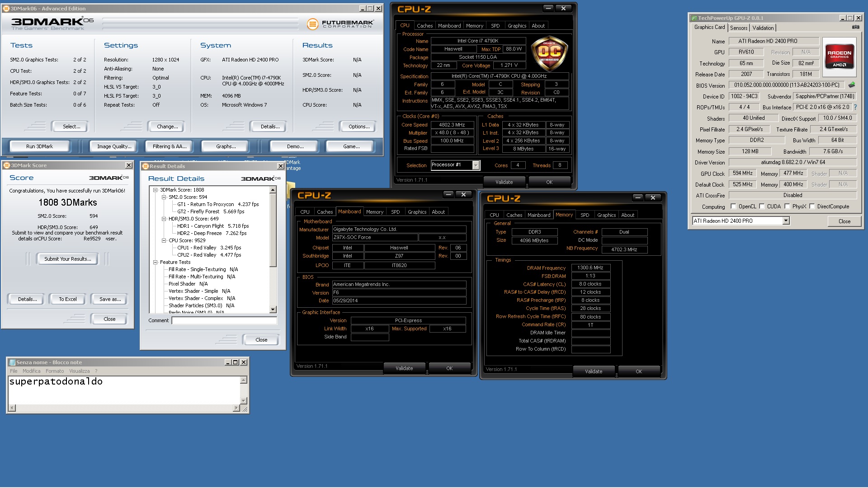Select Fill Rate - Multi-Texturing row
Screen dimensions: 868x488
pyautogui.click(x=201, y=277)
